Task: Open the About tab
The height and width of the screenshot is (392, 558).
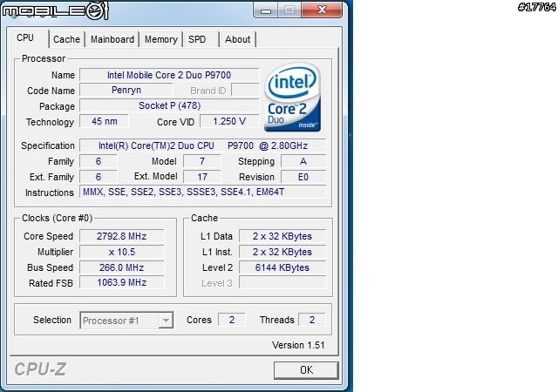Action: click(x=237, y=39)
